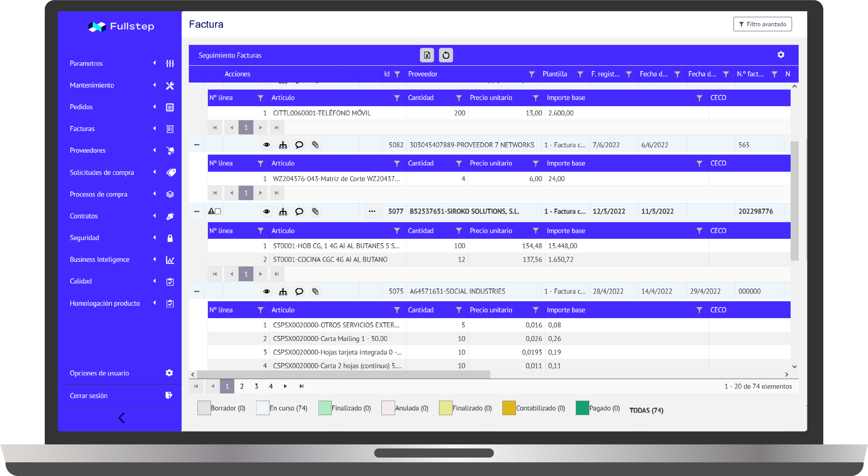Click three-dots more actions for invoice 5077
The image size is (868, 476).
[372, 211]
